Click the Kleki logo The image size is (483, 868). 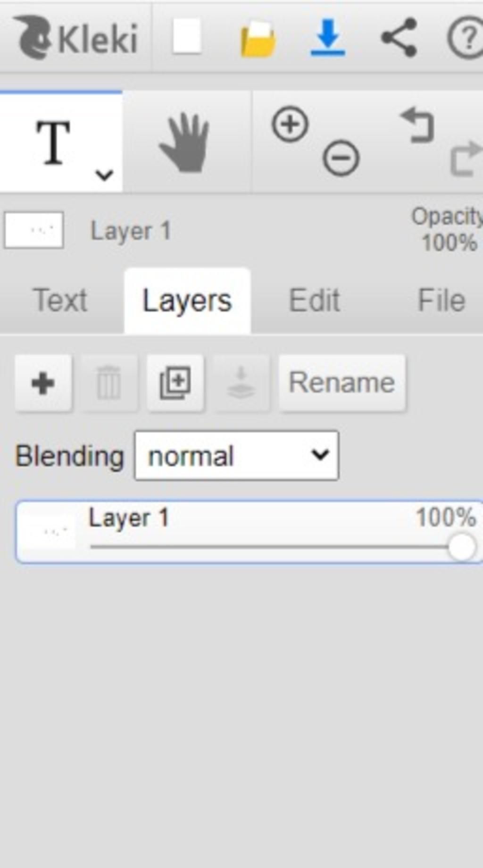click(75, 38)
